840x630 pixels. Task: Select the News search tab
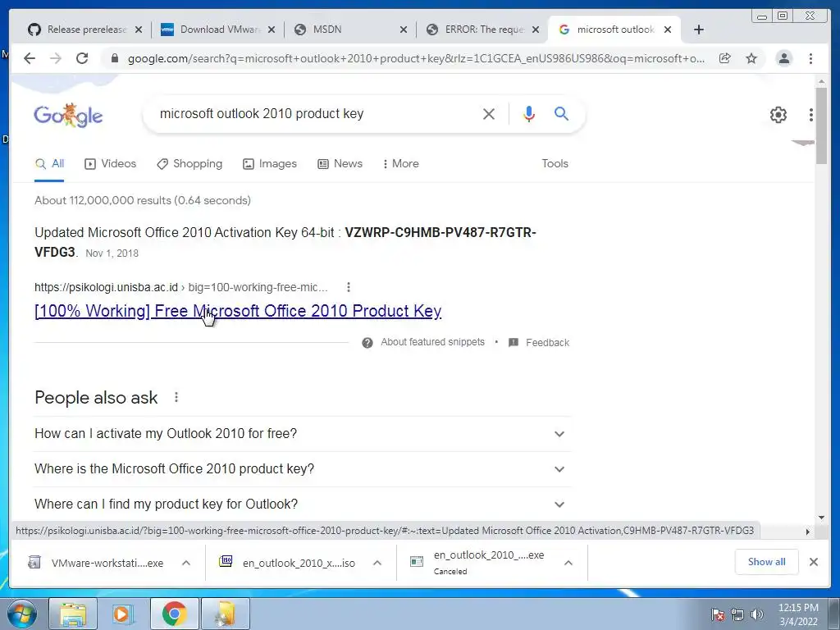[340, 164]
